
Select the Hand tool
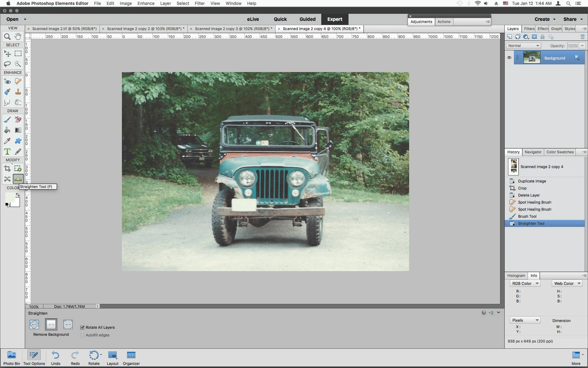pos(18,36)
